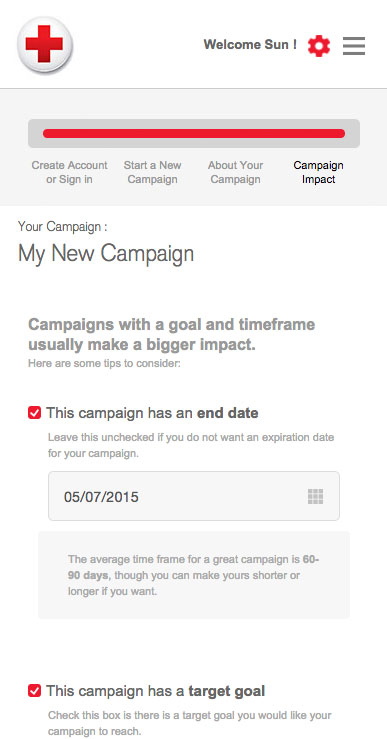The width and height of the screenshot is (387, 739).
Task: Click the 60-90 days time frame tip box
Action: 194,575
